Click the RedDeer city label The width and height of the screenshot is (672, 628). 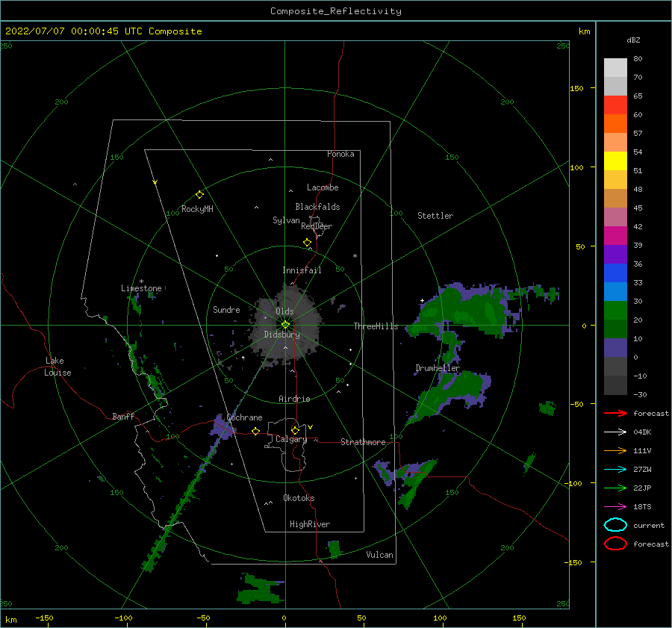(x=317, y=226)
